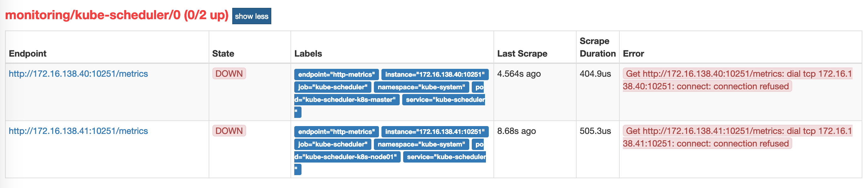This screenshot has width=868, height=188.
Task: Open the 172.16.138.40:10251 metrics endpoint link
Action: click(78, 74)
